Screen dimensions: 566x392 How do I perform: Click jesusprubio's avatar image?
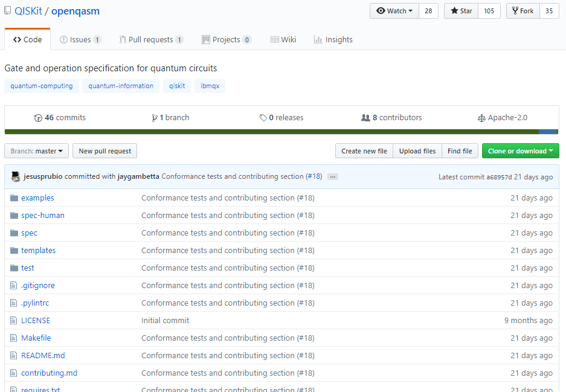pos(16,176)
